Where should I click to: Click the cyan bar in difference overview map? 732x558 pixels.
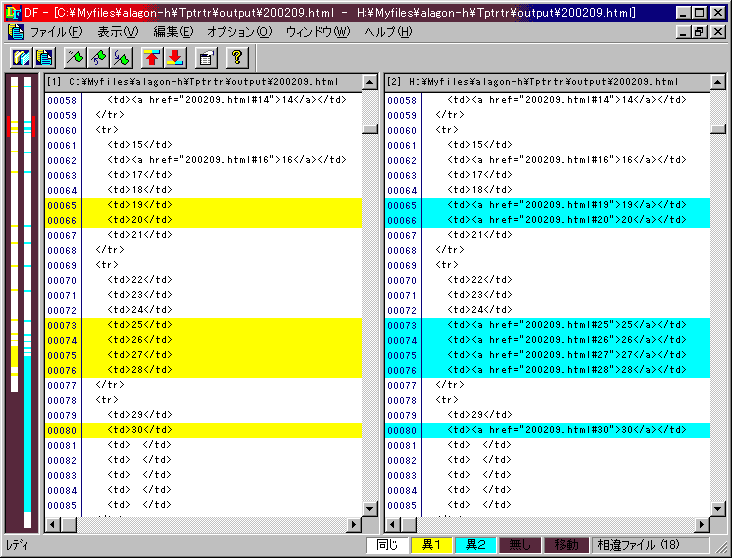click(28, 434)
